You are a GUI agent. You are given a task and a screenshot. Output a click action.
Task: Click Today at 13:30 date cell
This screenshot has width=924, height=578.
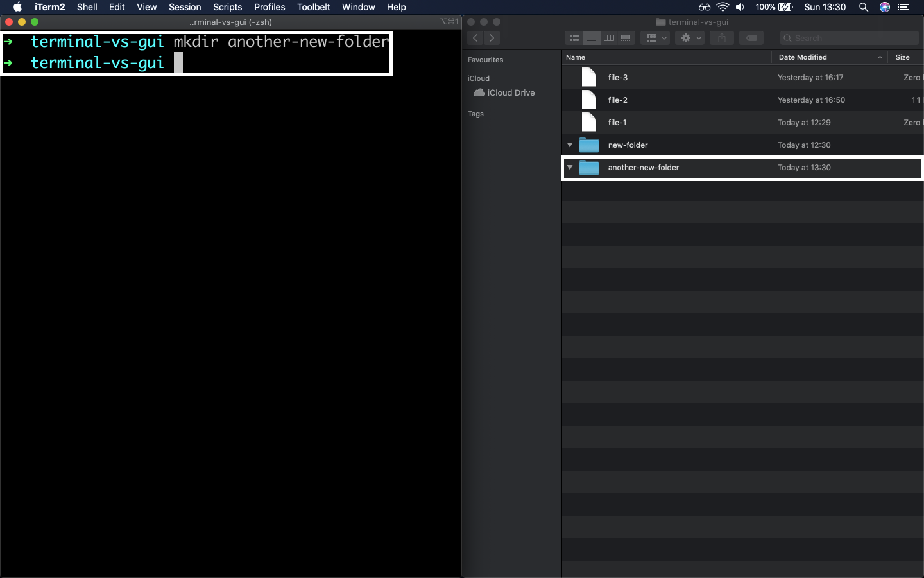click(804, 168)
